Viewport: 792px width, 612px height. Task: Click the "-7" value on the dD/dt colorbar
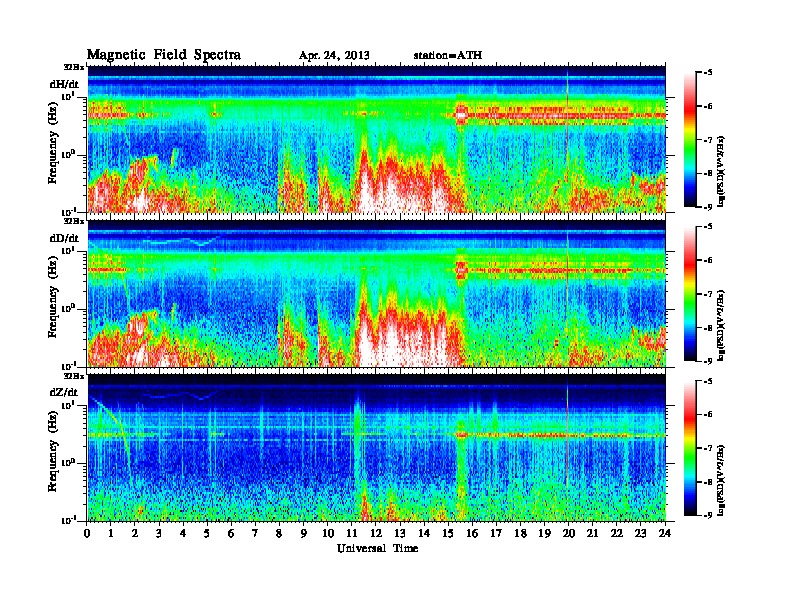pos(707,293)
